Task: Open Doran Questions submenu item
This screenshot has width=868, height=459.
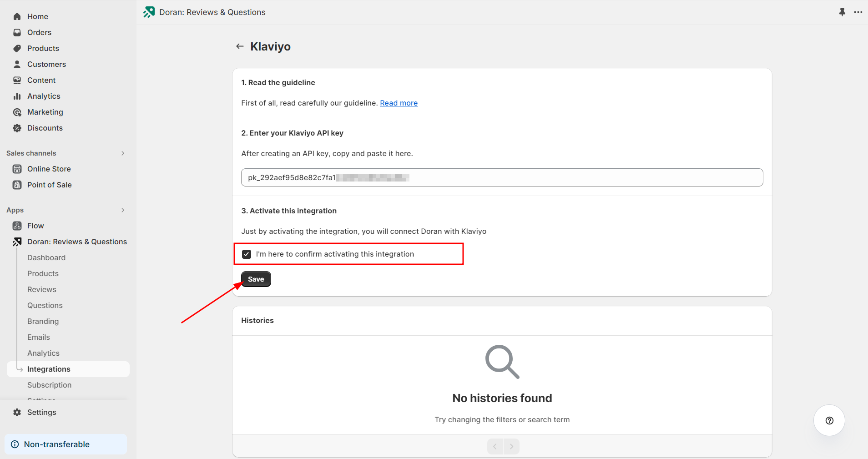Action: click(45, 305)
